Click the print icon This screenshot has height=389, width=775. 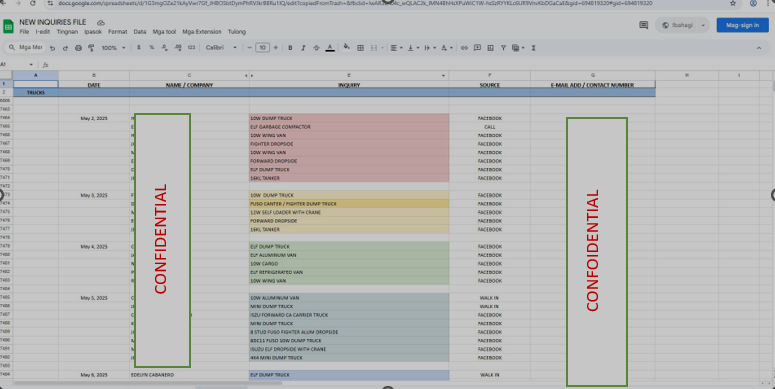click(x=78, y=48)
